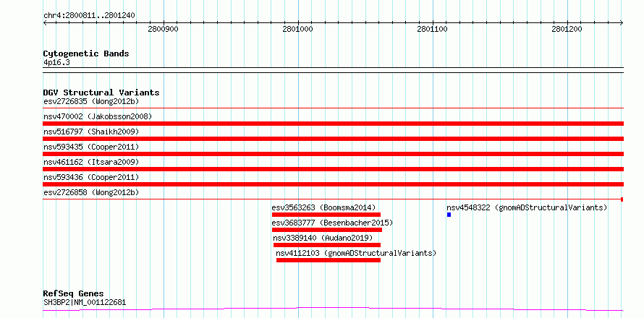
Task: Click the 2801100 ruler coordinate
Action: coord(433,29)
